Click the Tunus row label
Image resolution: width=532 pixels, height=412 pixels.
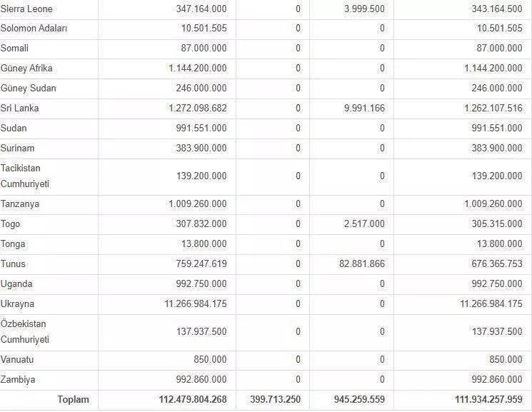[14, 264]
